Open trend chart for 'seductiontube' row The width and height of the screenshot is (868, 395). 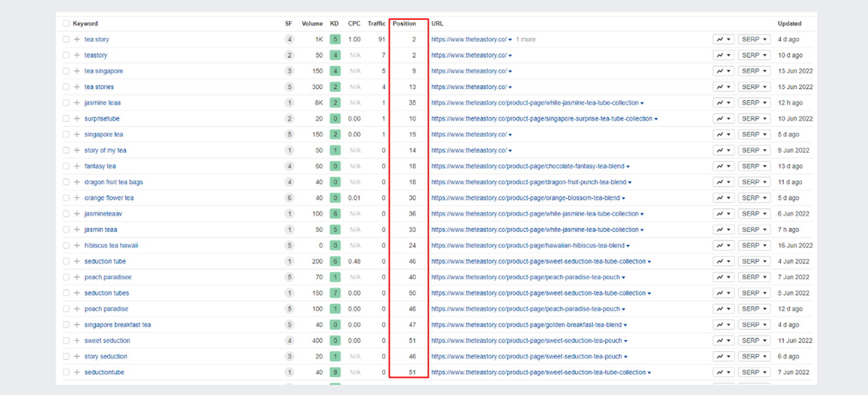point(723,372)
